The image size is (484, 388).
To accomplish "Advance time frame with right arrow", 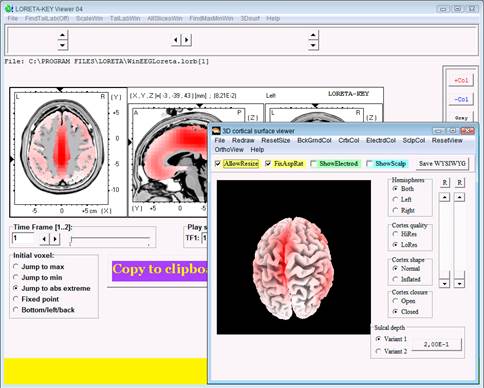I will pyautogui.click(x=55, y=238).
